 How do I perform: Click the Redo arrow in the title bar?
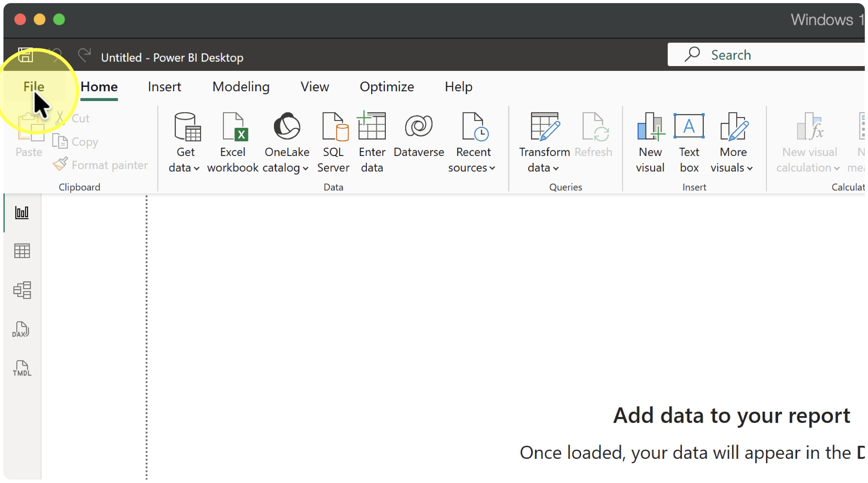pyautogui.click(x=84, y=55)
